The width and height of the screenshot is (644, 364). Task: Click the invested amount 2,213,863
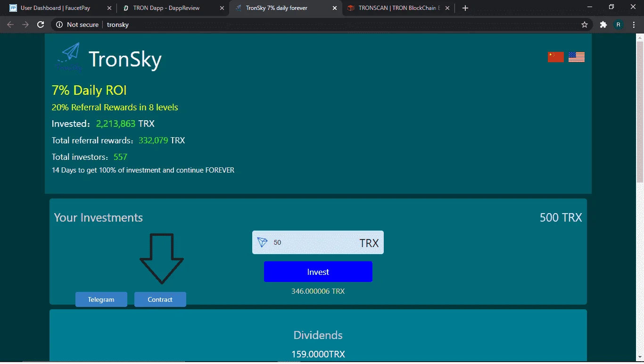116,124
